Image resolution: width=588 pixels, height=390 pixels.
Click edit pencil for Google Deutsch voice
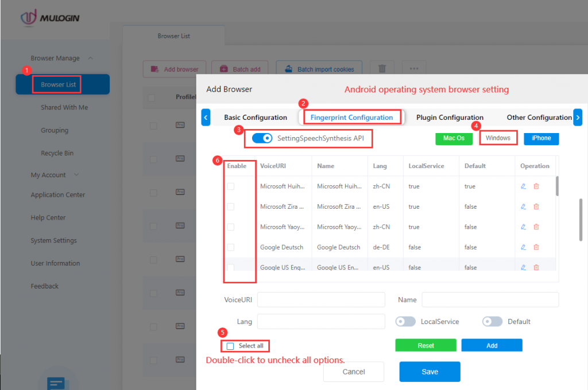[523, 247]
